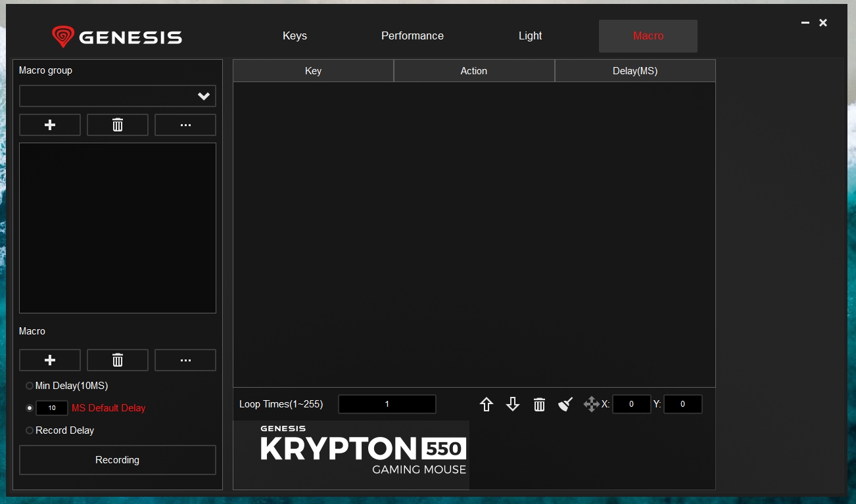The image size is (856, 504).
Task: Go to the Light tab
Action: coord(530,36)
